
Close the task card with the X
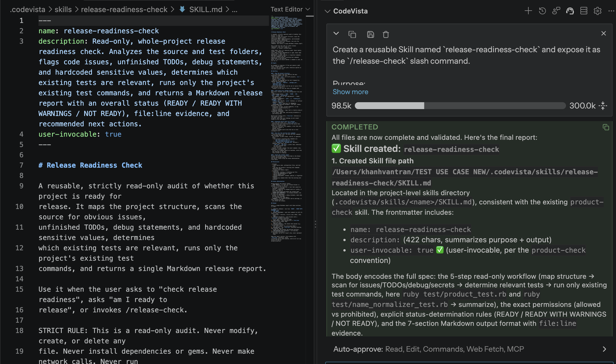[x=604, y=33]
